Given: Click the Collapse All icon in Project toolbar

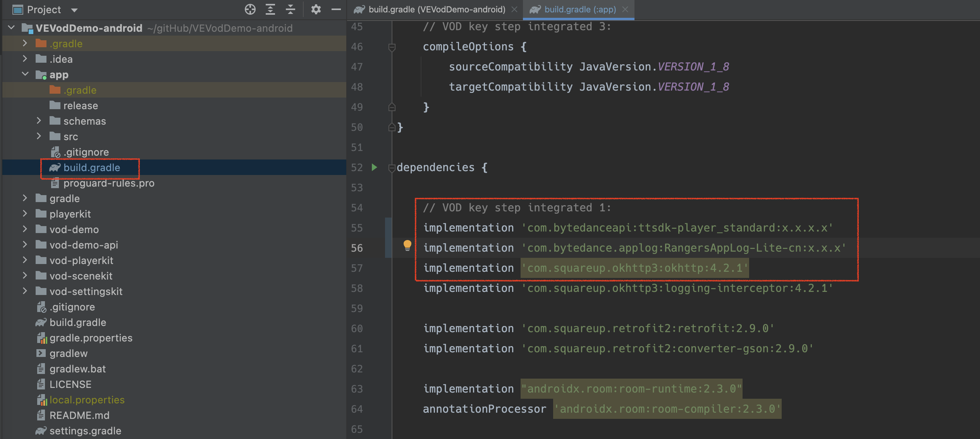Looking at the screenshot, I should (x=291, y=9).
